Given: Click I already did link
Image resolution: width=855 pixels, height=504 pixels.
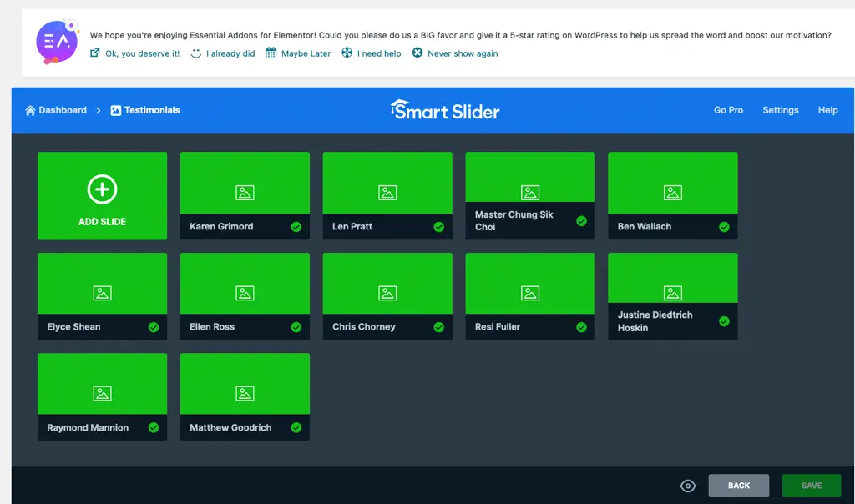Looking at the screenshot, I should (x=230, y=53).
